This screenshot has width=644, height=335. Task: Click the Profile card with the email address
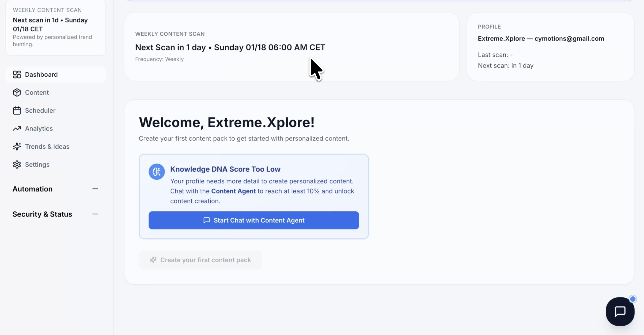550,46
